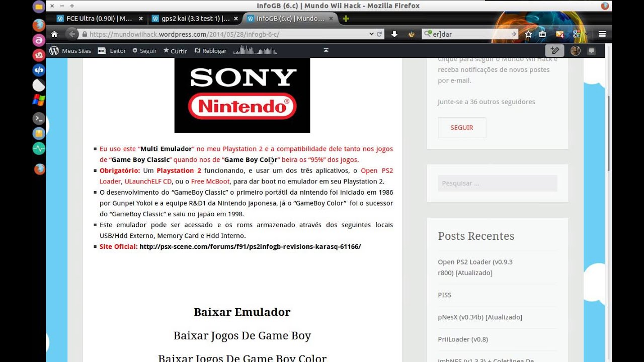644x362 pixels.
Task: Open the search engine selector icon
Action: coord(428,34)
